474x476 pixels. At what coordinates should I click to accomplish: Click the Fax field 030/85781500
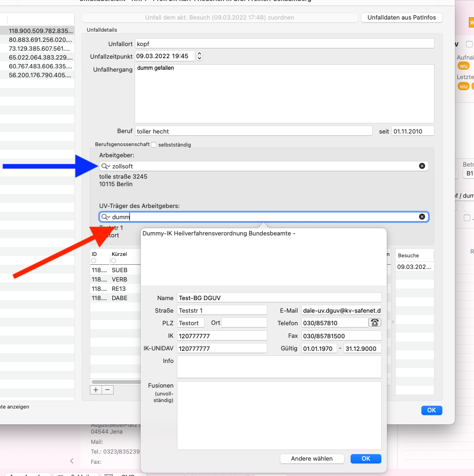pyautogui.click(x=341, y=336)
